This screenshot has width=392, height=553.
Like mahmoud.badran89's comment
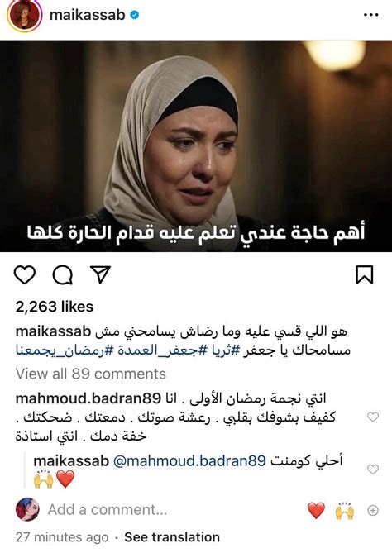click(373, 417)
